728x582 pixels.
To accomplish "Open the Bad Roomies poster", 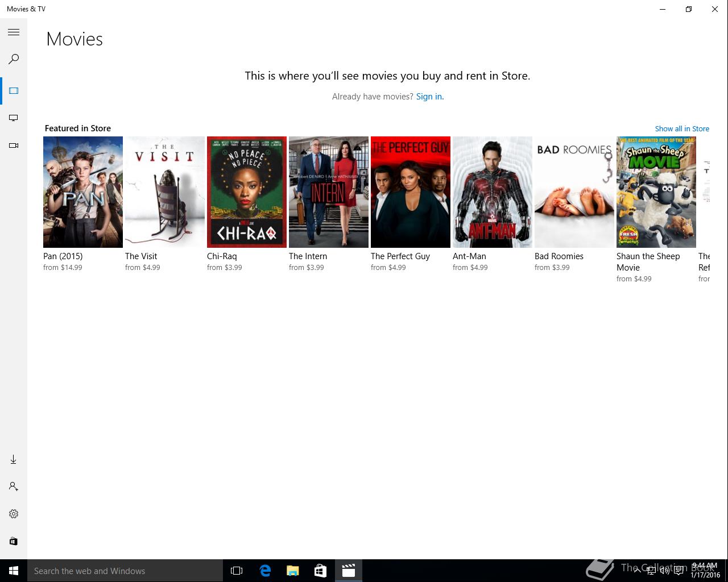I will click(574, 192).
